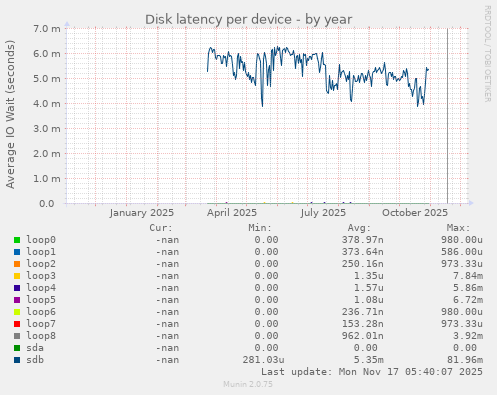The width and height of the screenshot is (497, 395).
Task: Click the 'Avg:' column header
Action: point(359,228)
